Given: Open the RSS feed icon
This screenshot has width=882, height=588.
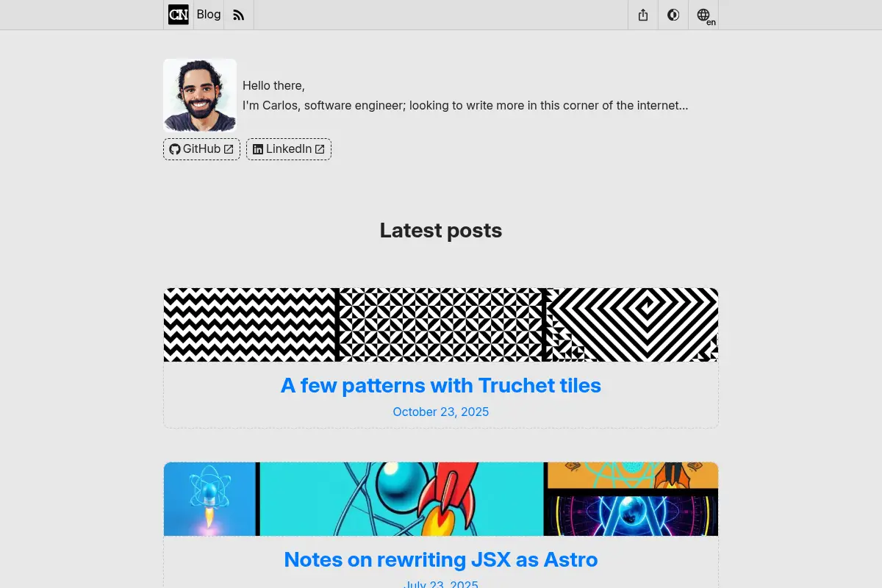Looking at the screenshot, I should coord(238,15).
